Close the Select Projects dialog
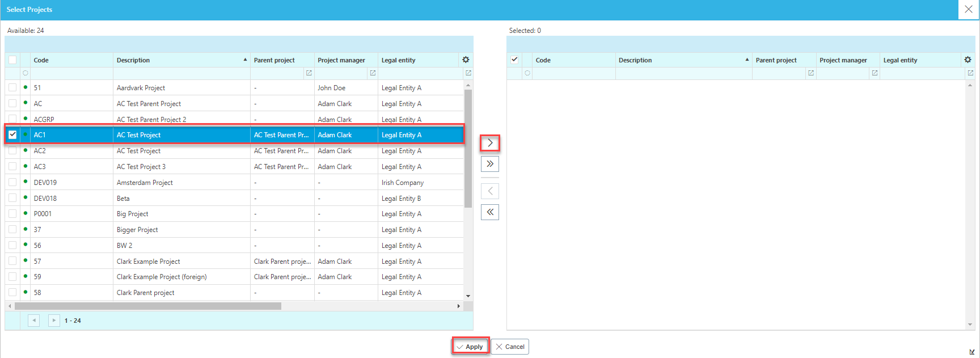This screenshot has width=980, height=358. coord(969,10)
